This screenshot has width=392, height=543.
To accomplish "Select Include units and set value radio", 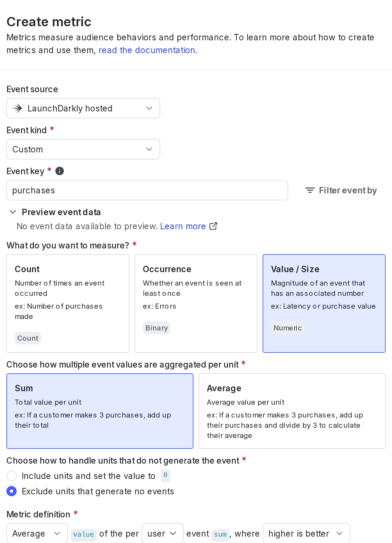I will (x=12, y=476).
